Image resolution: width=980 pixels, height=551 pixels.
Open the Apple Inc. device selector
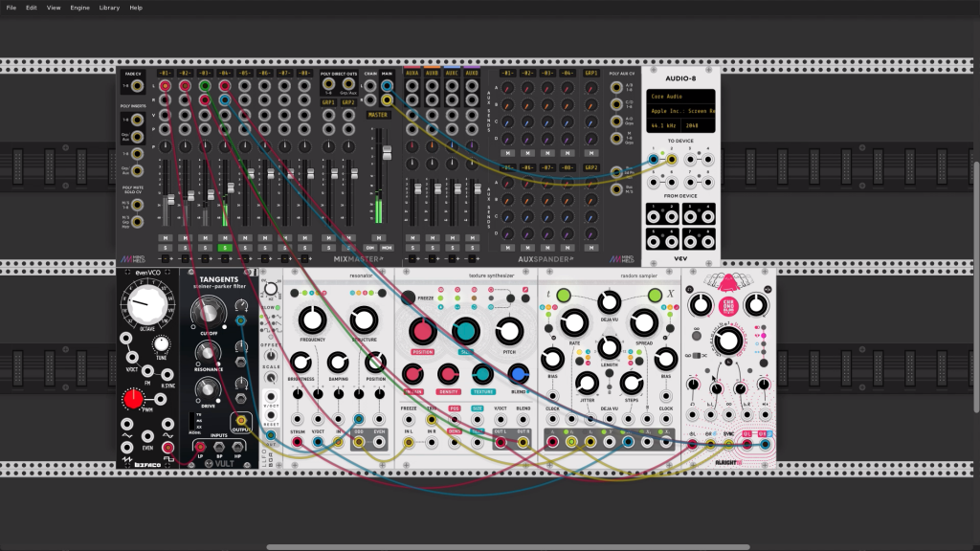point(680,111)
